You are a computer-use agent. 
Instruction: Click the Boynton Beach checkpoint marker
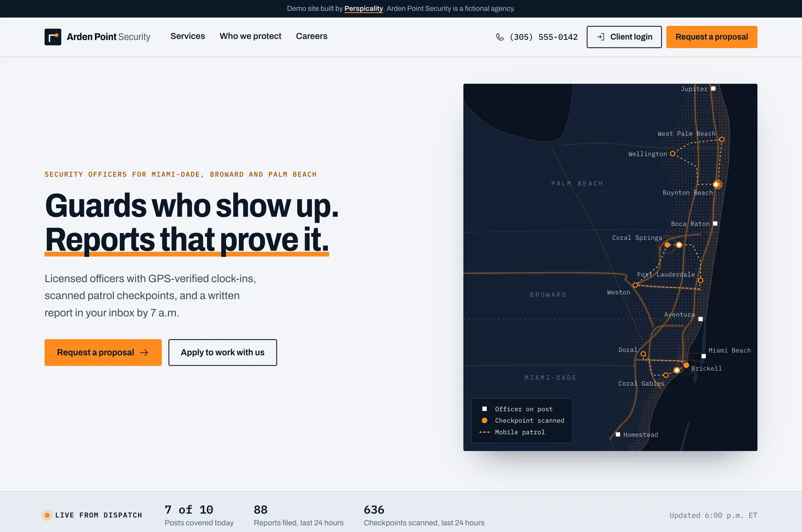[x=717, y=184]
